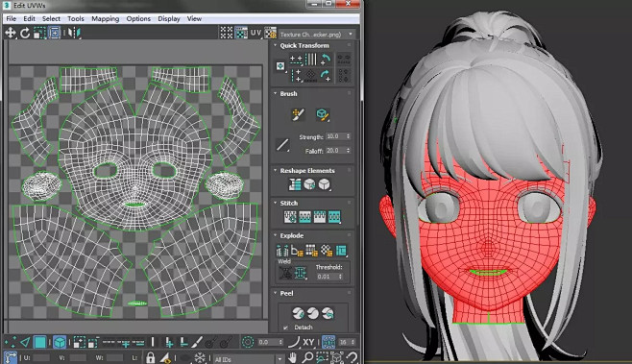This screenshot has height=364, width=632.
Task: Collapse the Reshape Elements rollout
Action: 275,171
